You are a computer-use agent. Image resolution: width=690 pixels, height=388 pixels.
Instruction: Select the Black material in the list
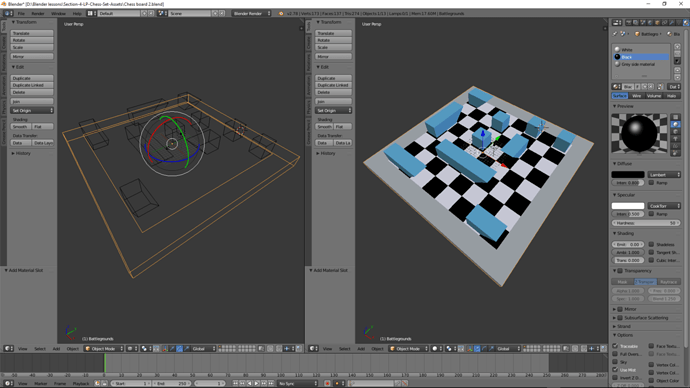pos(641,57)
